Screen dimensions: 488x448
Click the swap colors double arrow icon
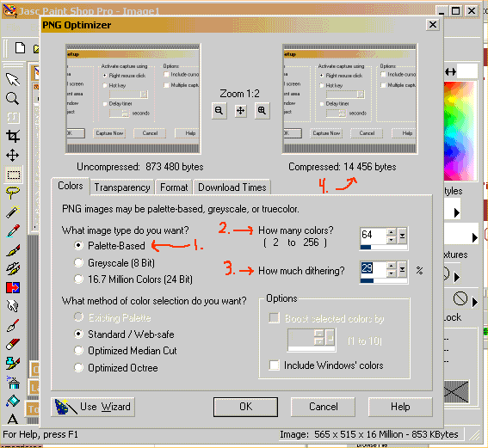450,72
